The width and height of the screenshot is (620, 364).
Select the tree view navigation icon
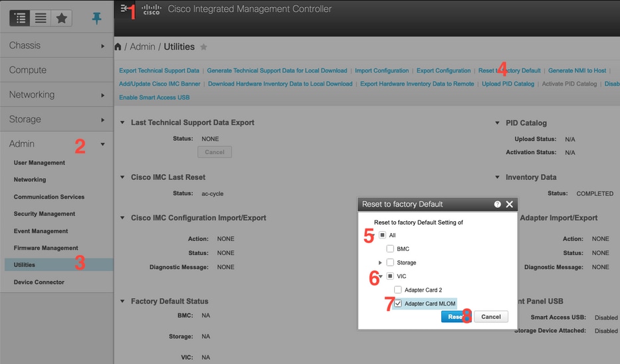[20, 18]
